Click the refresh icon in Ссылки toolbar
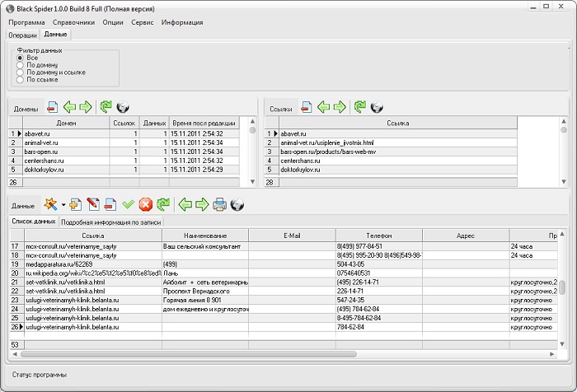This screenshot has height=392, width=577. [359, 107]
